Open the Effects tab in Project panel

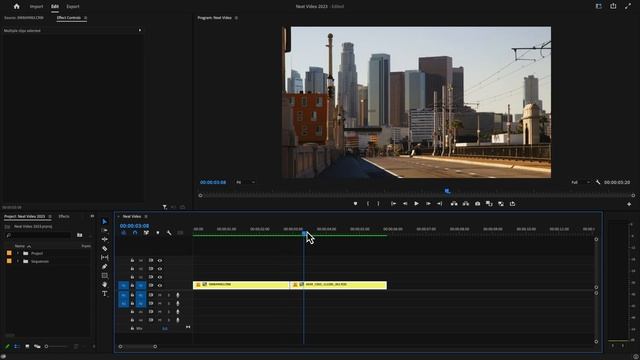(x=64, y=216)
